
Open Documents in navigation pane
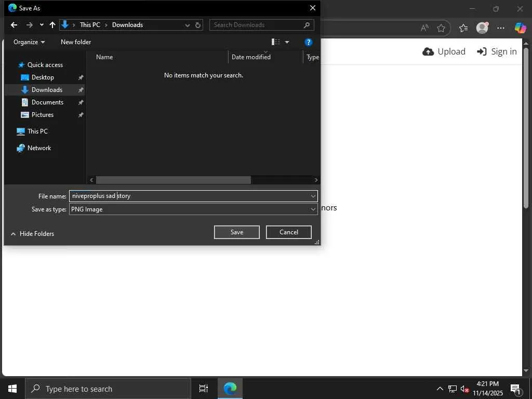click(47, 102)
